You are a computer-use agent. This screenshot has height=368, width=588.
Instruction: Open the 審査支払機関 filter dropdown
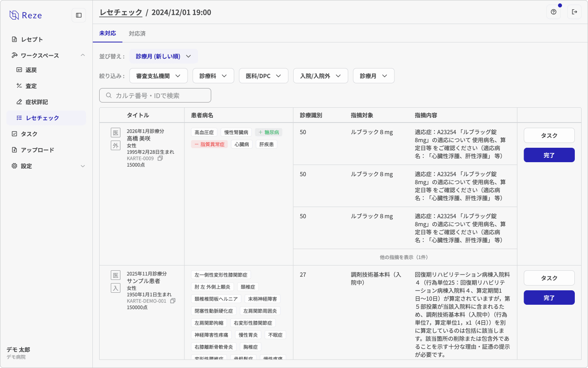pyautogui.click(x=158, y=76)
